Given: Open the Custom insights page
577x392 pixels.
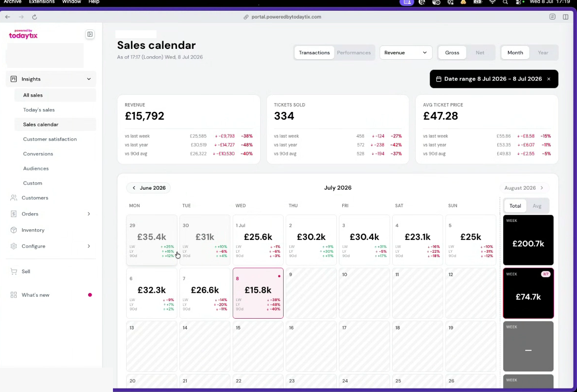Looking at the screenshot, I should [x=55, y=183].
